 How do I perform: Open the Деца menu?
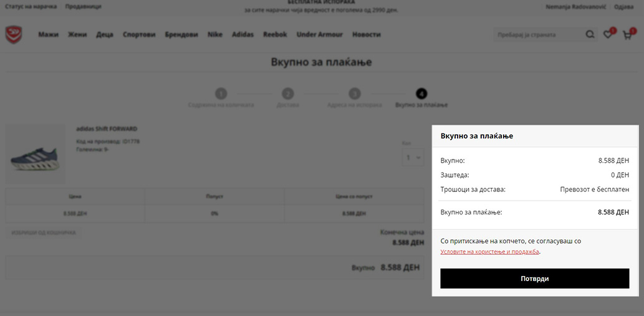tap(105, 34)
